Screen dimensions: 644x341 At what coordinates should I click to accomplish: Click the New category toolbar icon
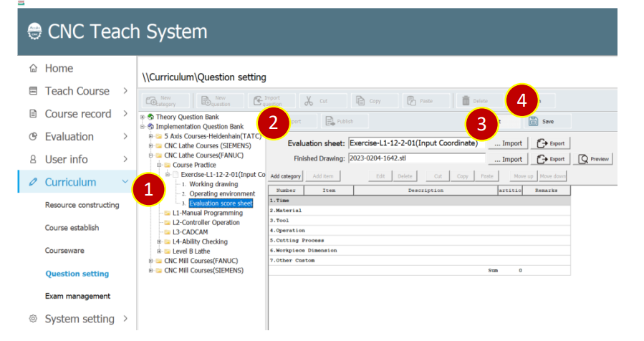click(x=151, y=101)
